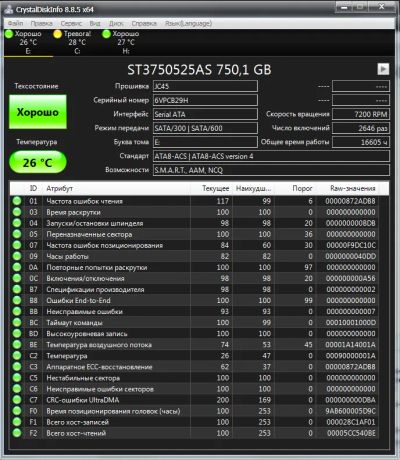Click raw value 00005CC540BE in row F2

(351, 433)
